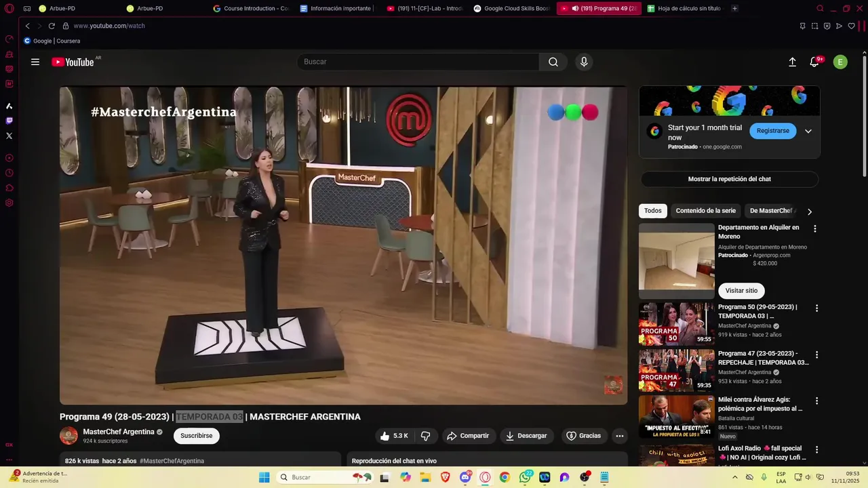The image size is (868, 488).
Task: Open the Twitch icon in Opera sidebar
Action: click(x=9, y=121)
